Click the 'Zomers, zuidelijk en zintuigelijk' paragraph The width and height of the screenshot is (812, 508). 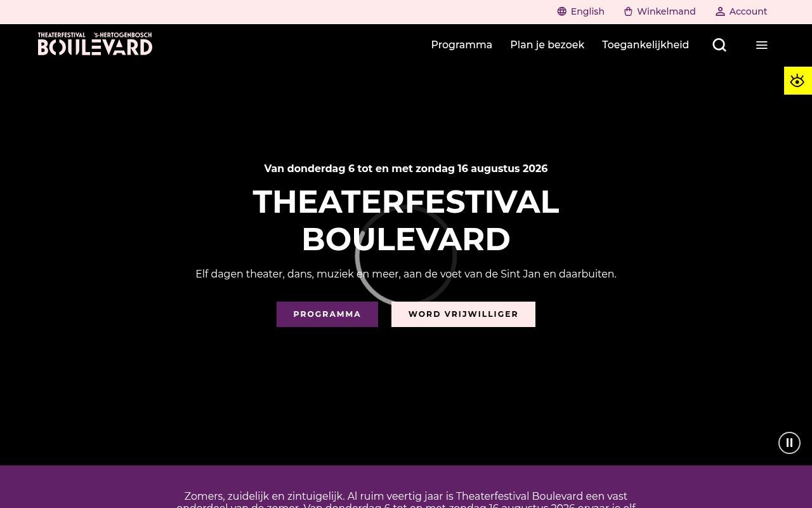(x=406, y=499)
